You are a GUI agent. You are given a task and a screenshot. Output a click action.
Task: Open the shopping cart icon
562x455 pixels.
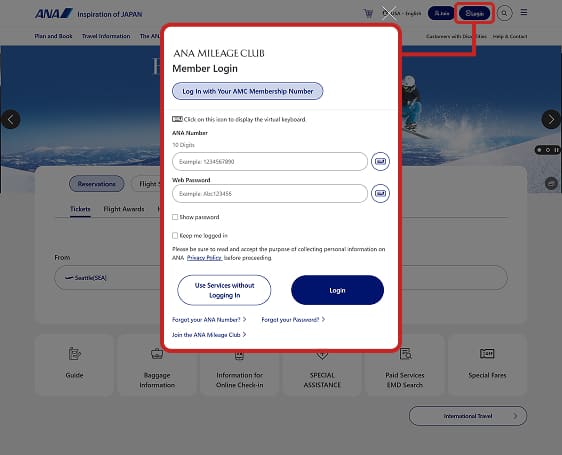pos(368,14)
